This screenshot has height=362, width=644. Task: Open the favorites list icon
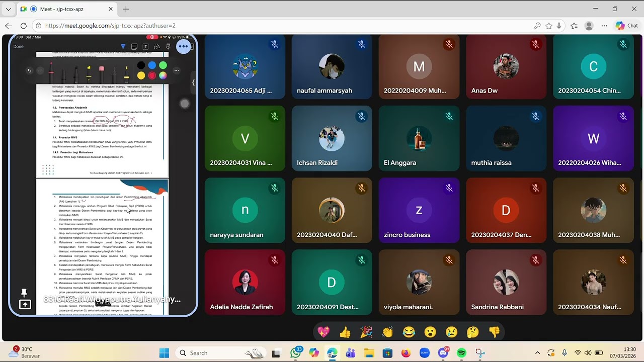tap(575, 26)
